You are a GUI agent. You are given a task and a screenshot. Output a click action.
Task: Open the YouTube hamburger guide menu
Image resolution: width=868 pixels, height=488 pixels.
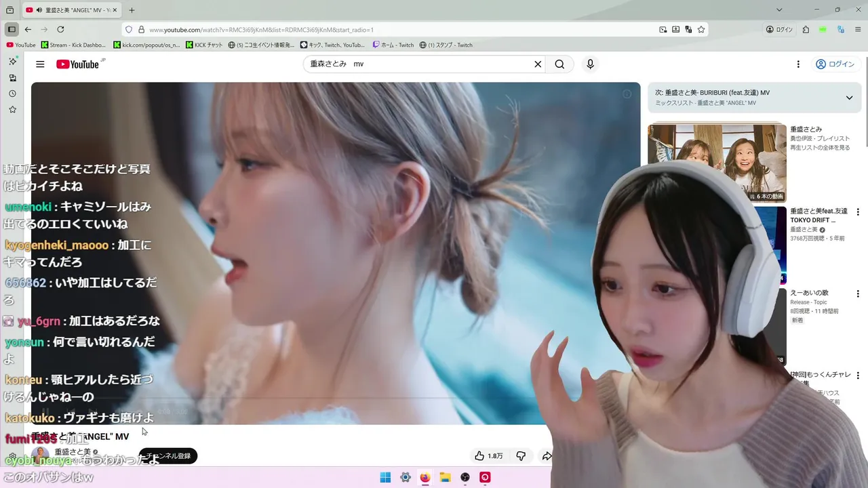[40, 64]
